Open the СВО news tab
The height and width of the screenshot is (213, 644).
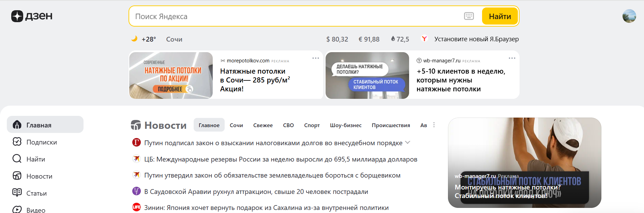pos(288,125)
